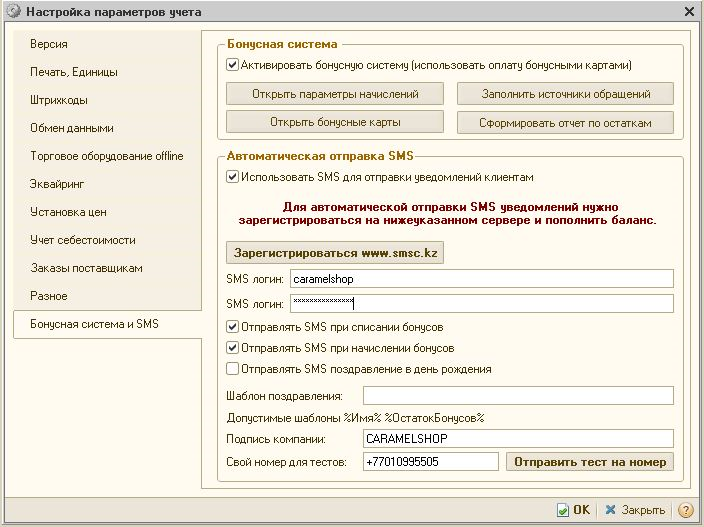Click the Шаблон поздравления input field
The image size is (704, 527).
tap(518, 395)
